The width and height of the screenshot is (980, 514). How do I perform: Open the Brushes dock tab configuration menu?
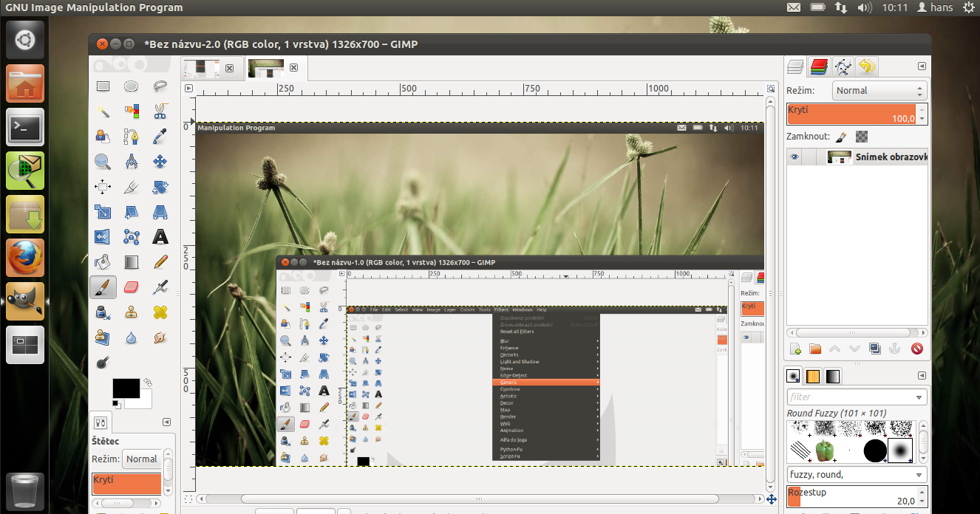[x=922, y=376]
